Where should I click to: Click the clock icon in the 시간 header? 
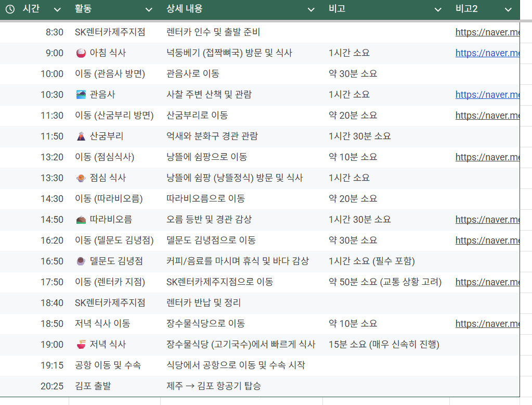tap(10, 9)
